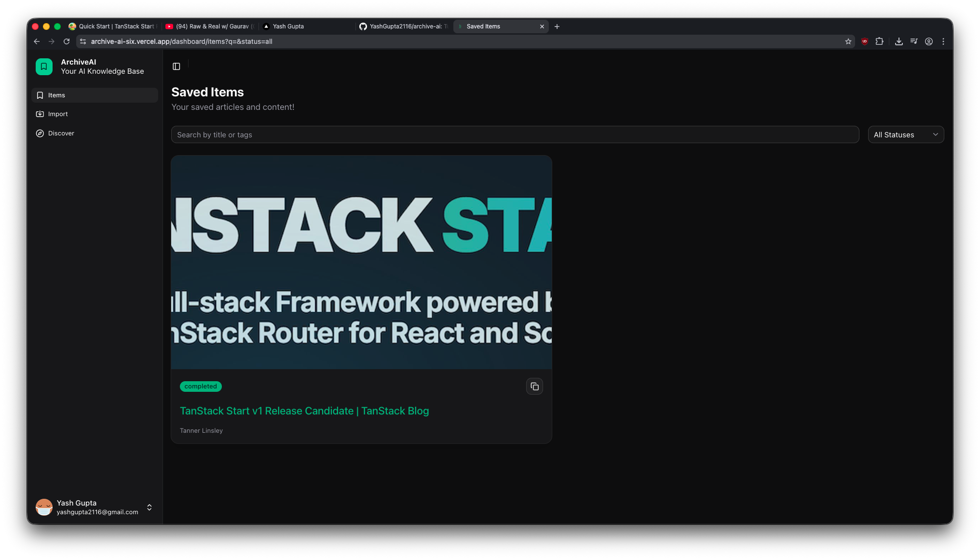Switch to the Quick Start TanStack Start tab
Image resolution: width=980 pixels, height=560 pixels.
point(112,27)
